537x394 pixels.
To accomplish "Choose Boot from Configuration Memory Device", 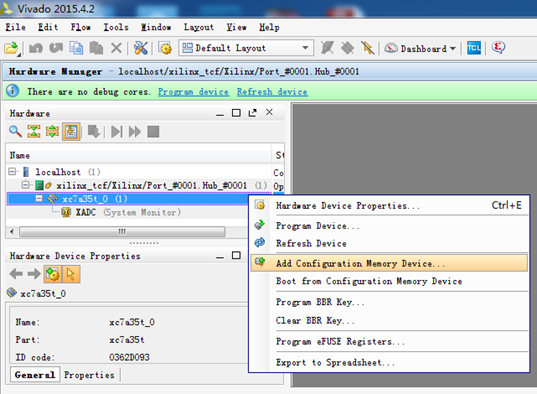I will (389, 281).
